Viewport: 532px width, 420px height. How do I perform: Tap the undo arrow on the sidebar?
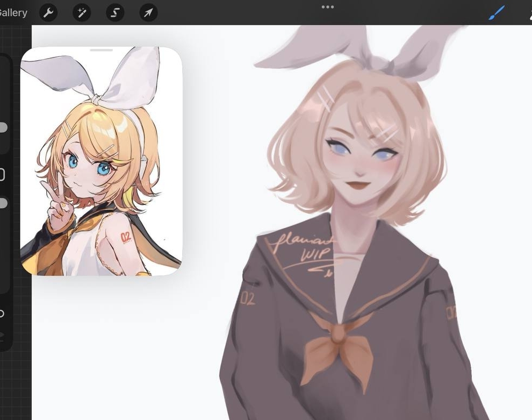click(x=2, y=314)
